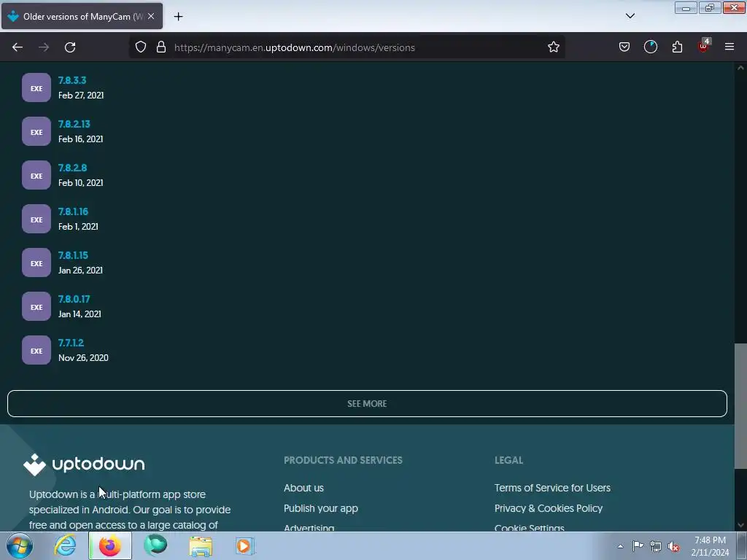The image size is (747, 560).
Task: Click the SEE MORE button
Action: pos(367,403)
